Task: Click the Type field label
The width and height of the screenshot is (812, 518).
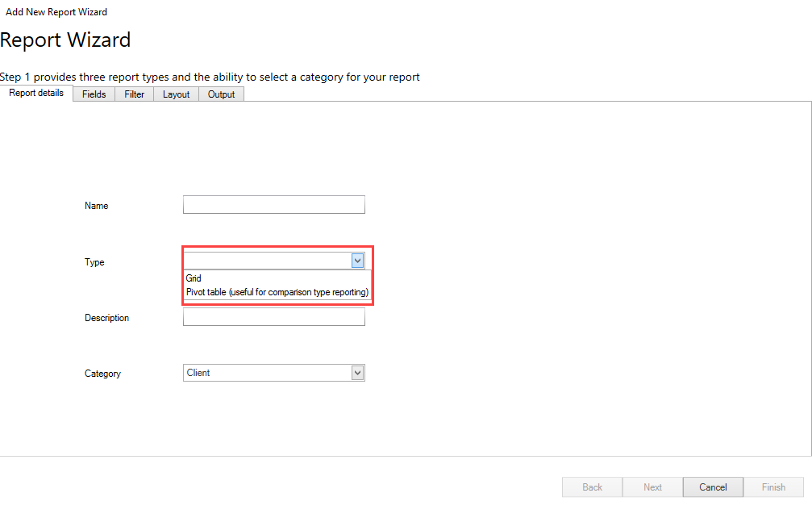Action: coord(94,262)
